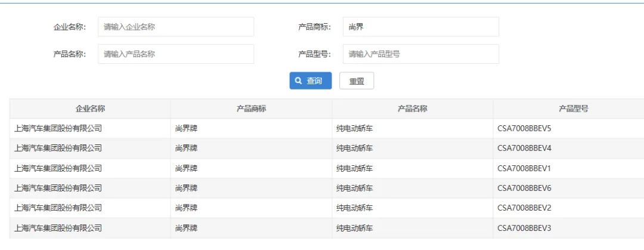This screenshot has width=644, height=250.
Task: Click 尚界牌 in CSA7008BBEV3 row
Action: tap(186, 228)
